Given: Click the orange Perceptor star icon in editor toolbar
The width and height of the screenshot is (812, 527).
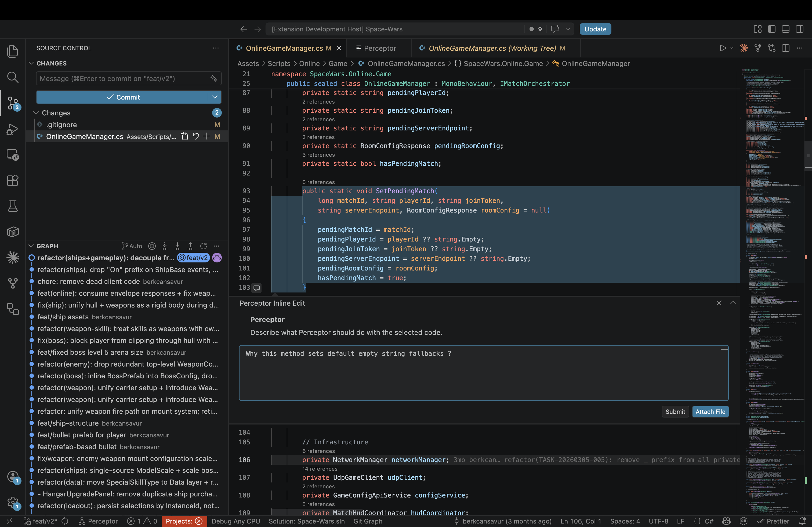Looking at the screenshot, I should [x=744, y=48].
